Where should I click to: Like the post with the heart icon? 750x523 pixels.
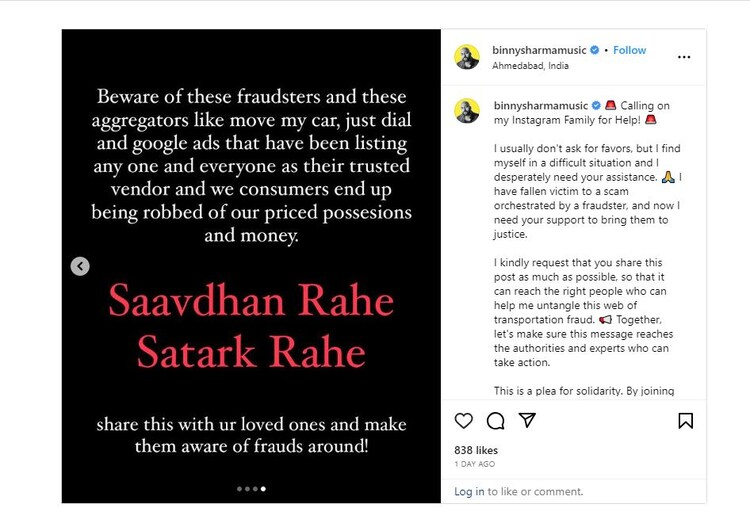pos(464,421)
